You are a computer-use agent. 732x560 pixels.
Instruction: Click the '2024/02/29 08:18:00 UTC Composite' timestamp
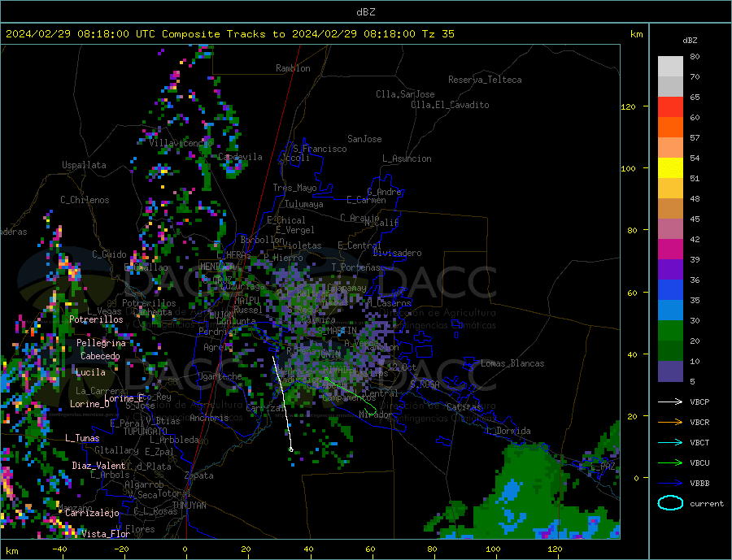pyautogui.click(x=113, y=34)
